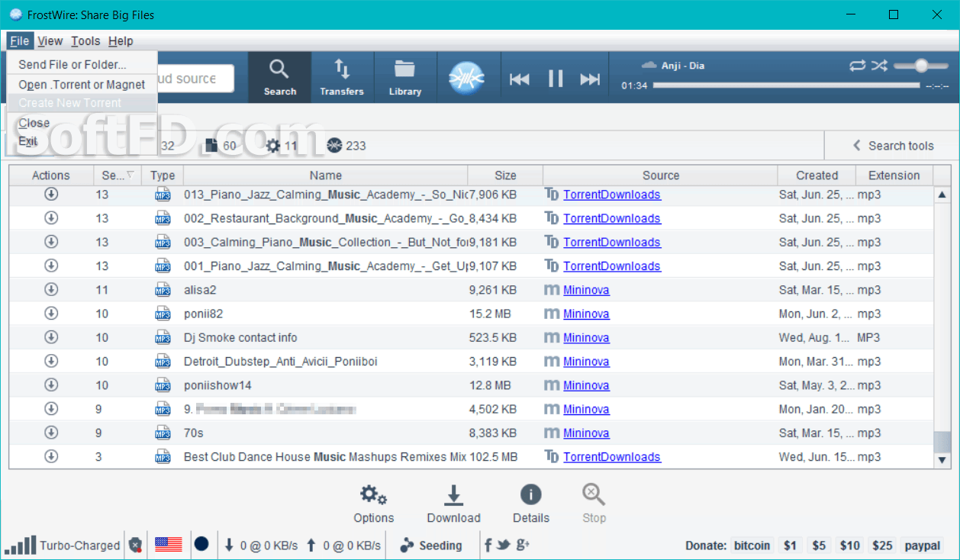The image size is (960, 560).
Task: Click the Turbo-Charged connection indicator
Action: (63, 546)
